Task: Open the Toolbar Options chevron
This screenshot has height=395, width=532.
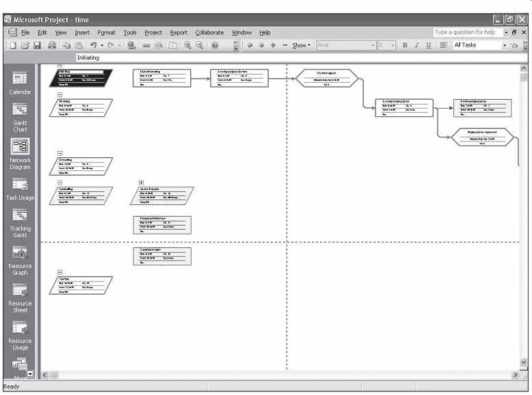Action: point(236,46)
